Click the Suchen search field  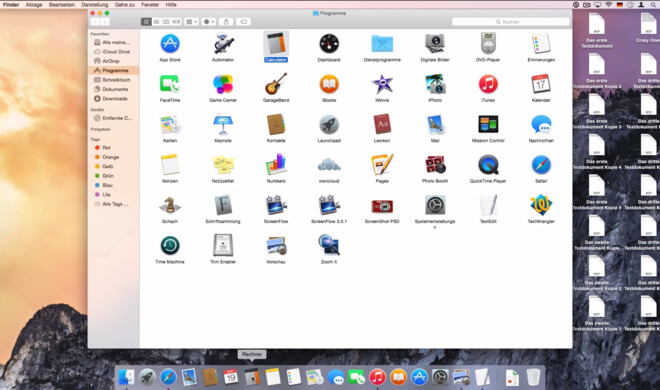[x=510, y=21]
